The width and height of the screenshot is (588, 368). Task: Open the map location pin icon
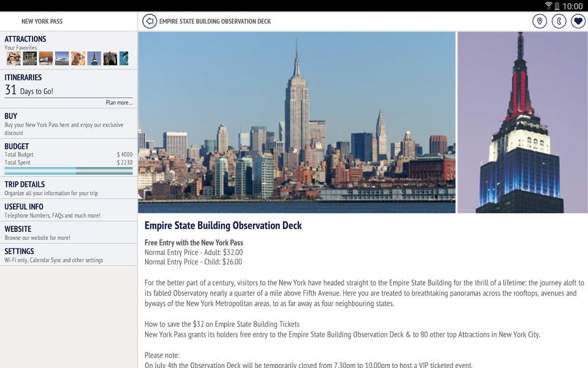540,21
